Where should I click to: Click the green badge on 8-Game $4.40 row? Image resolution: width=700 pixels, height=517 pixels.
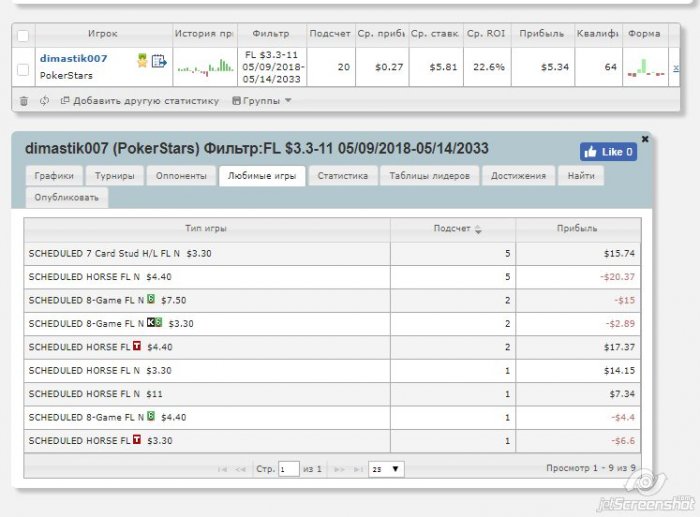pos(151,416)
